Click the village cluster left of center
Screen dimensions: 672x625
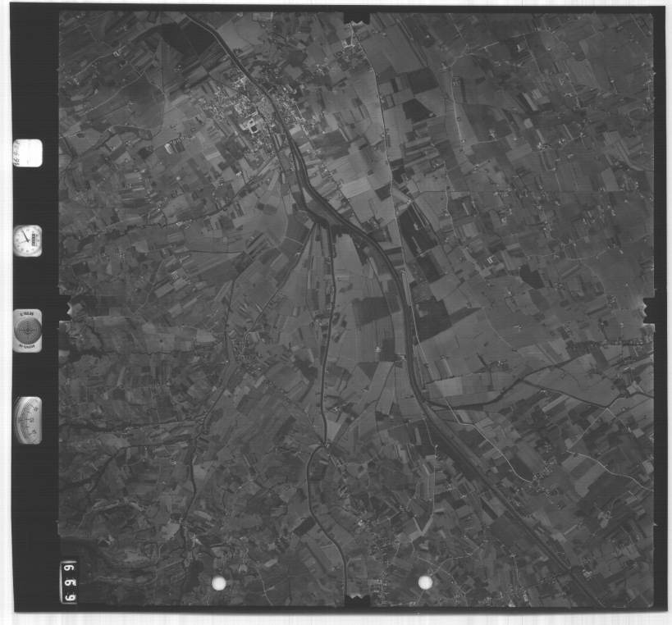tap(242, 353)
